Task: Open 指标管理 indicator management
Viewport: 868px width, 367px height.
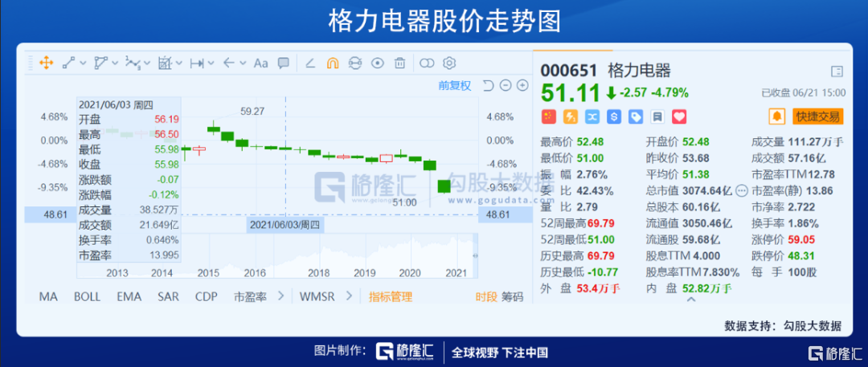Action: pos(391,296)
